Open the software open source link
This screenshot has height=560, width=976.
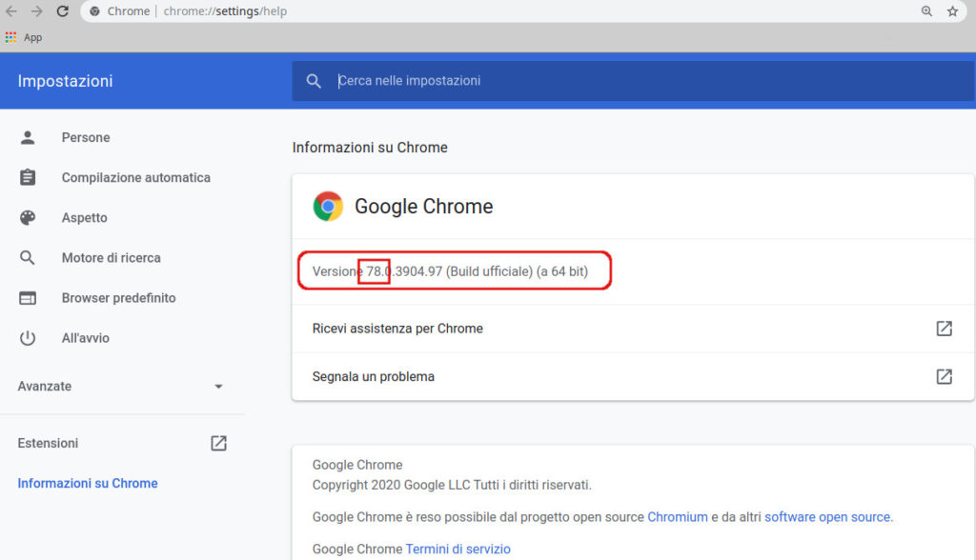tap(827, 517)
